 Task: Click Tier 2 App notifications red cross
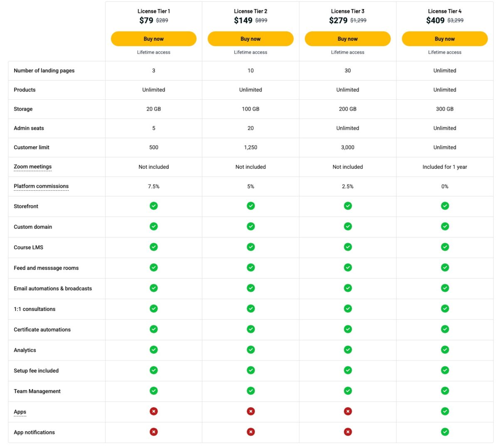click(251, 432)
